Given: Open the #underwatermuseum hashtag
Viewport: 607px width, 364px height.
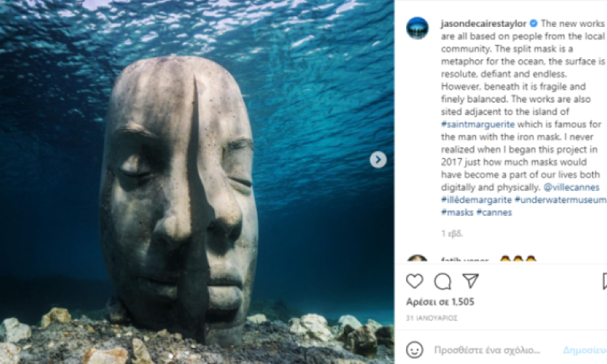Looking at the screenshot, I should (x=560, y=200).
